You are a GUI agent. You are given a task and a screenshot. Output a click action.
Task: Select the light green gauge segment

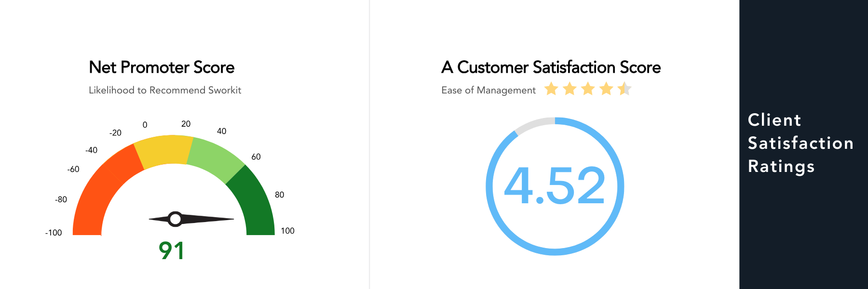[216, 159]
